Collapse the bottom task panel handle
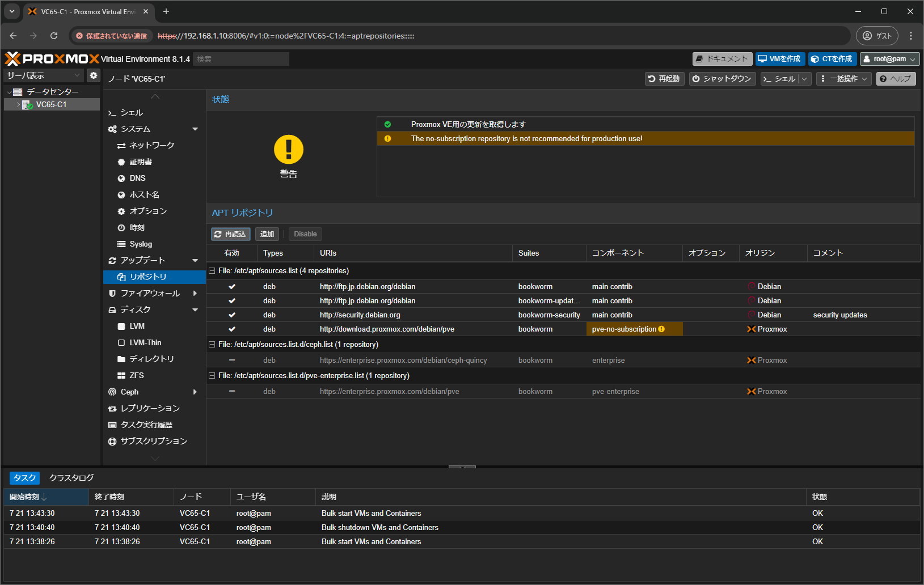The image size is (924, 585). [x=462, y=467]
